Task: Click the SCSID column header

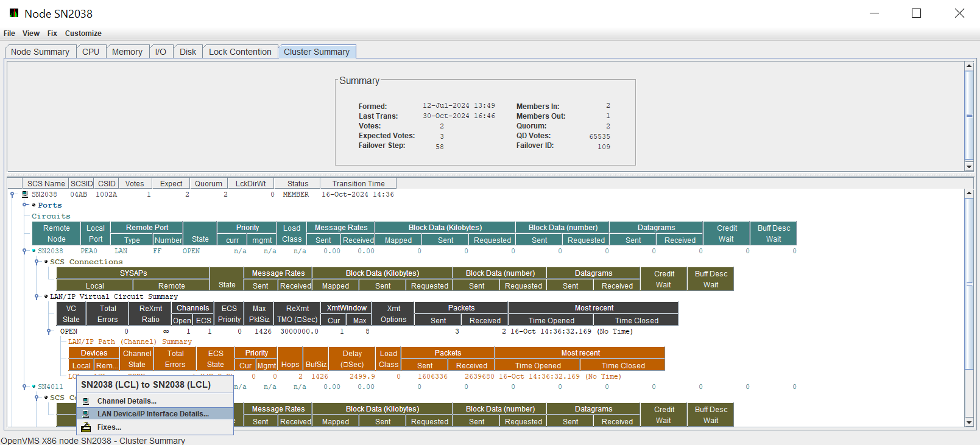Action: click(x=82, y=183)
